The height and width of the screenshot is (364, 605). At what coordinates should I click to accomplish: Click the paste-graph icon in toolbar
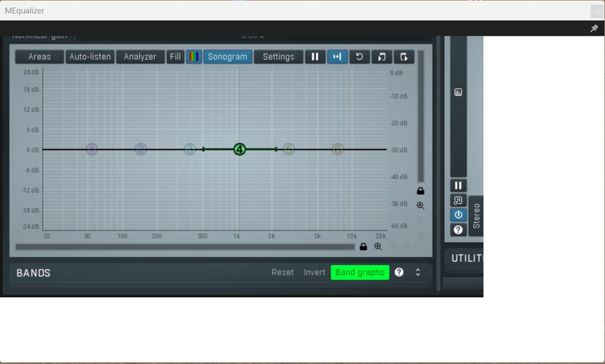[x=404, y=57]
